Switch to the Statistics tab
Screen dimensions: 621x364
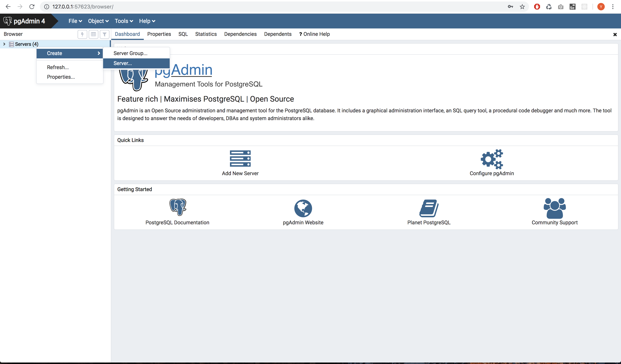tap(206, 34)
